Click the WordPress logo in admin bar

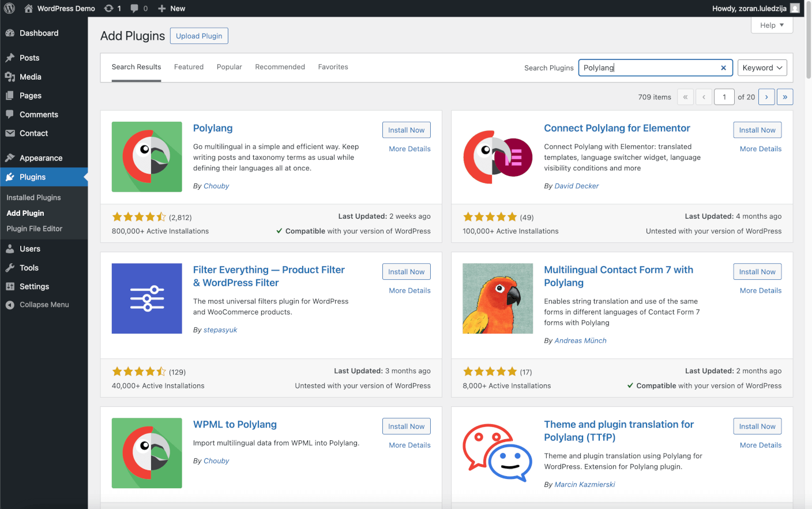point(9,8)
